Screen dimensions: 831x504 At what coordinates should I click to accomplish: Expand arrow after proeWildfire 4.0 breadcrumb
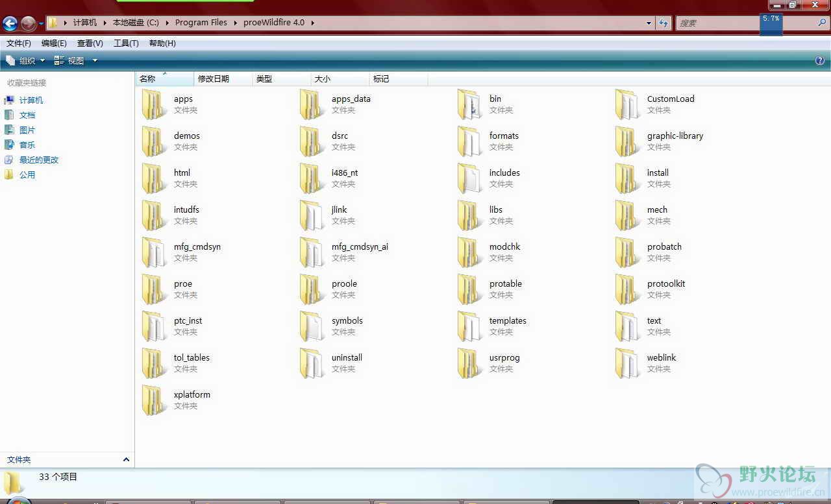[312, 23]
